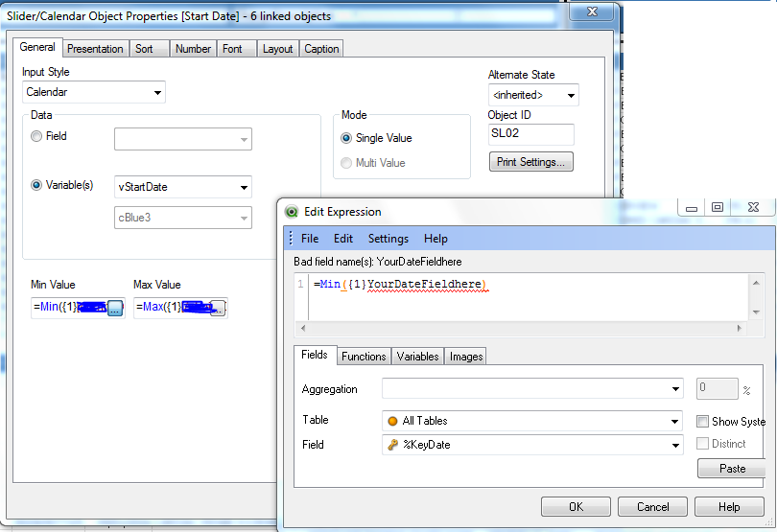
Task: Click Cancel in Edit Expression
Action: (x=652, y=507)
